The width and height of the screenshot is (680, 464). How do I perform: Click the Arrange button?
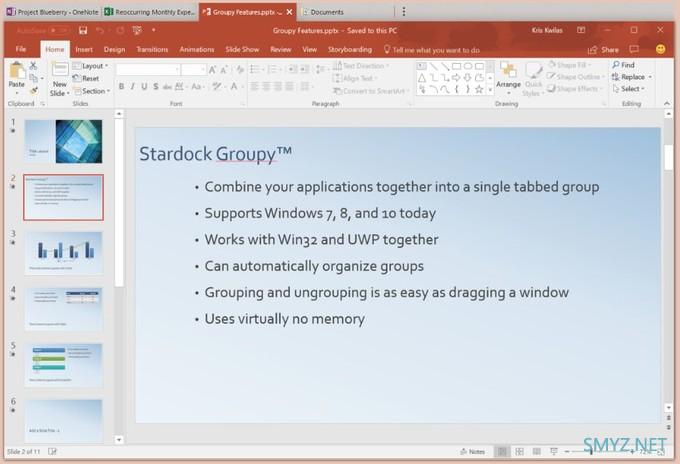(508, 78)
